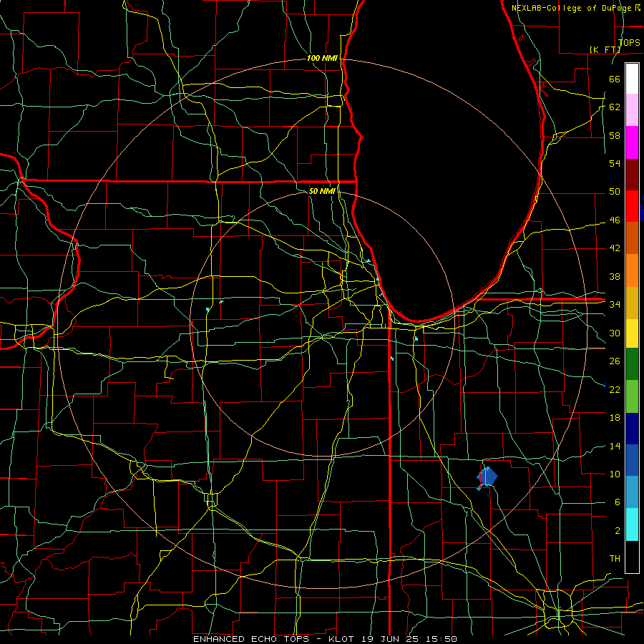Click the light pink legend swatch
The image size is (644, 644).
(x=632, y=110)
